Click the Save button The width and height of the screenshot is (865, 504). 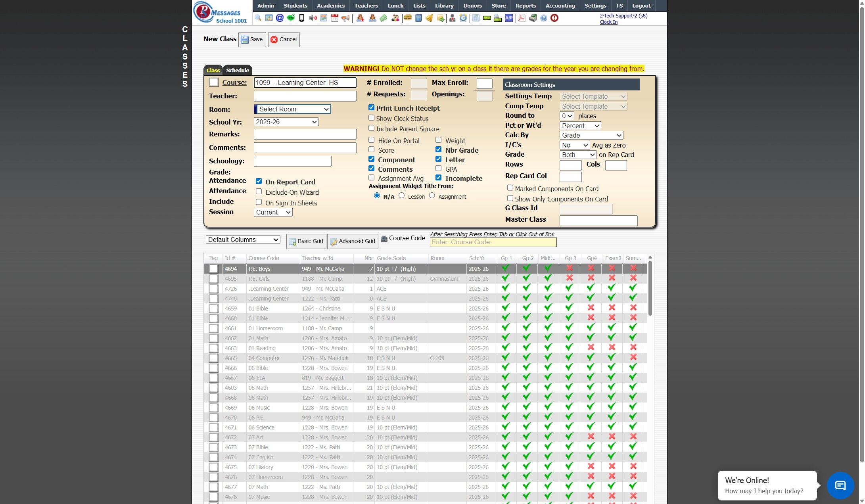252,39
